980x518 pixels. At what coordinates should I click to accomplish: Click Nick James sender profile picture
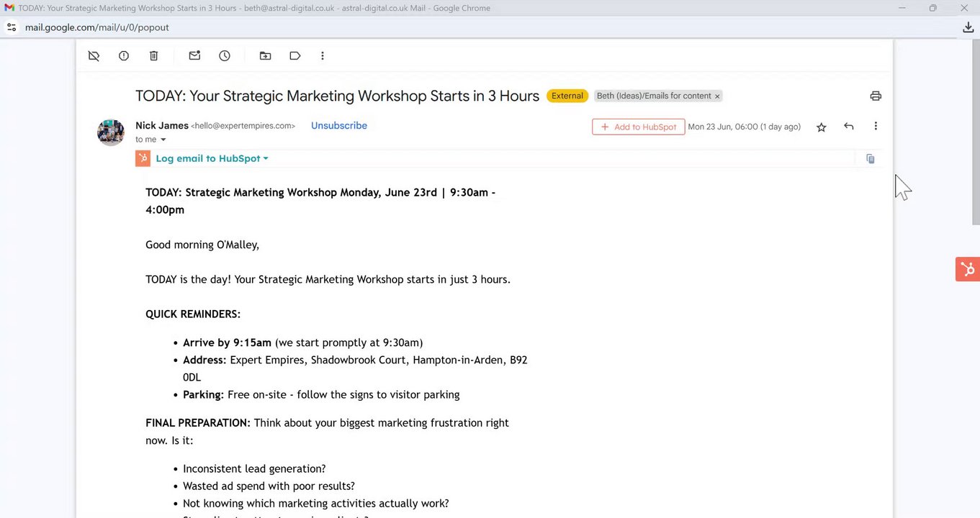coord(111,132)
